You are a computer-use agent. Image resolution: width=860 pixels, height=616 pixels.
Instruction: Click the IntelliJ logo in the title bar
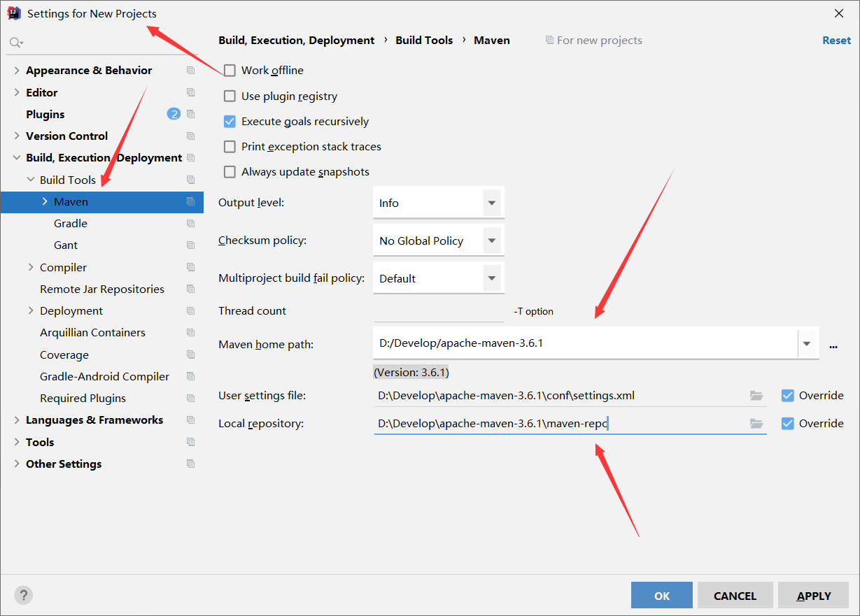pos(14,13)
